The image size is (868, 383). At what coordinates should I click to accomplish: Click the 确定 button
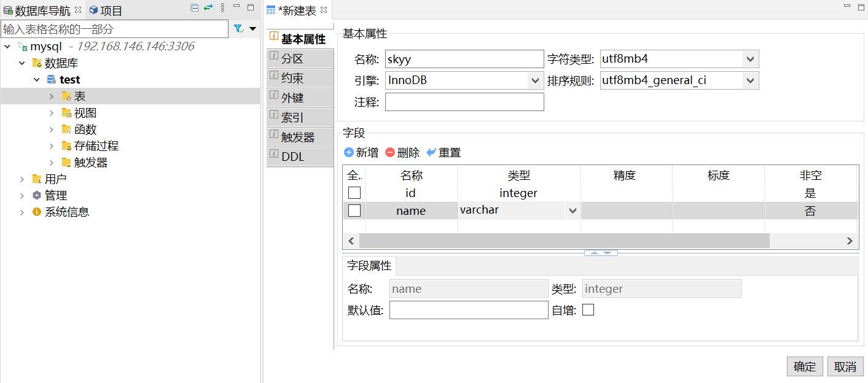point(805,366)
